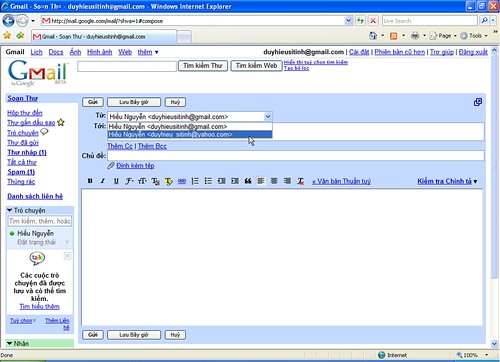Open the Favorites star icon

pyautogui.click(x=7, y=35)
